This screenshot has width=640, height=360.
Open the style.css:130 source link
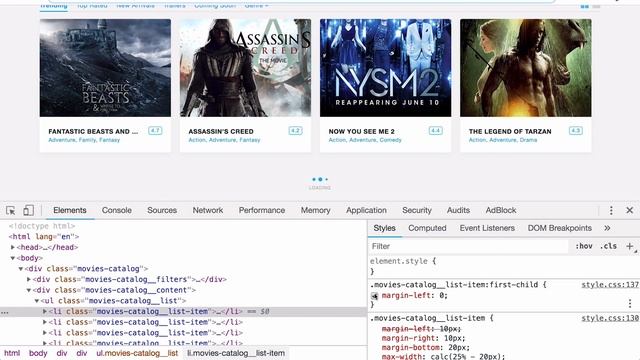pos(610,318)
